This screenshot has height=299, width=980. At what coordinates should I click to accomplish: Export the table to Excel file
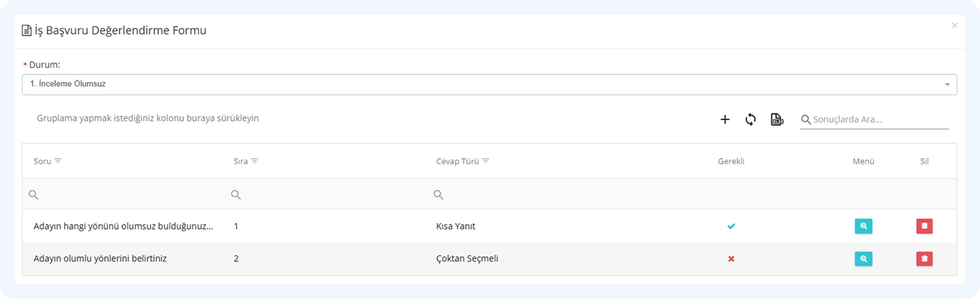tap(777, 119)
